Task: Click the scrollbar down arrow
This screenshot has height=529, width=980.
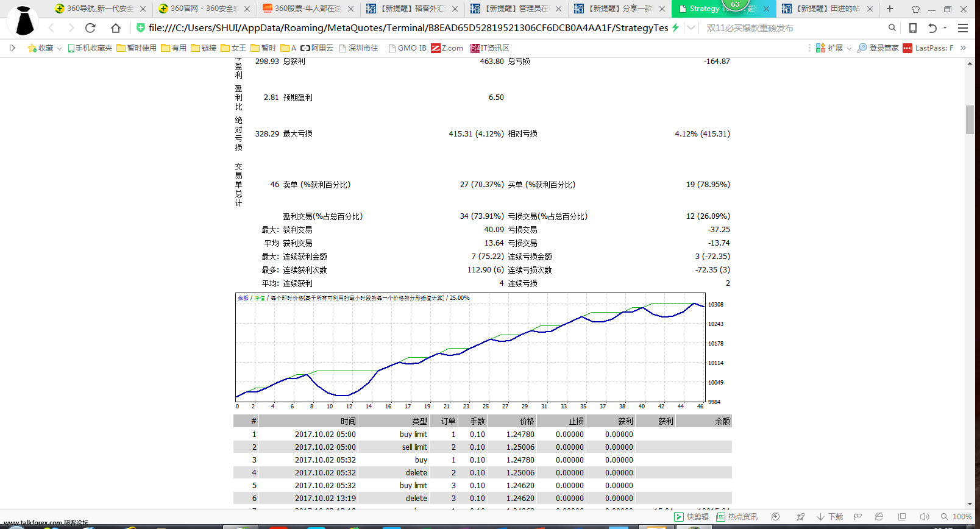Action: (970, 504)
